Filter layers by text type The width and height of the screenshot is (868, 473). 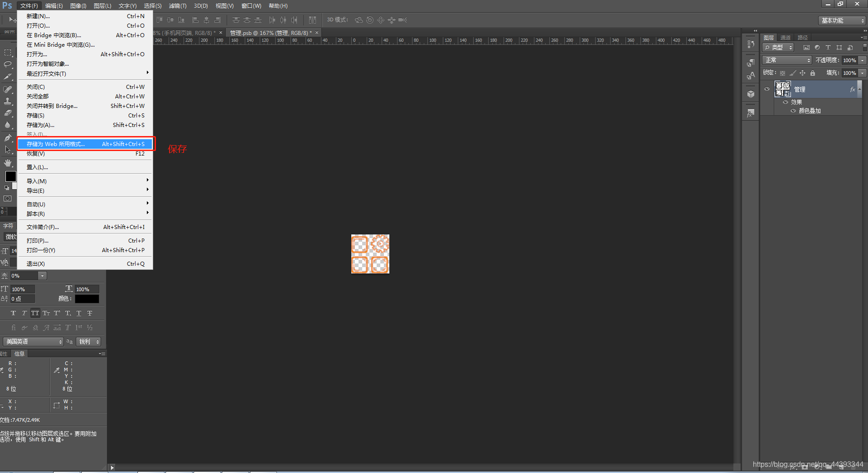click(x=828, y=47)
